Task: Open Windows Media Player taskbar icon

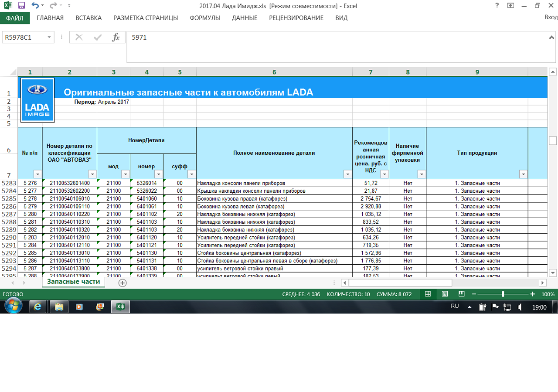Action: 79,307
